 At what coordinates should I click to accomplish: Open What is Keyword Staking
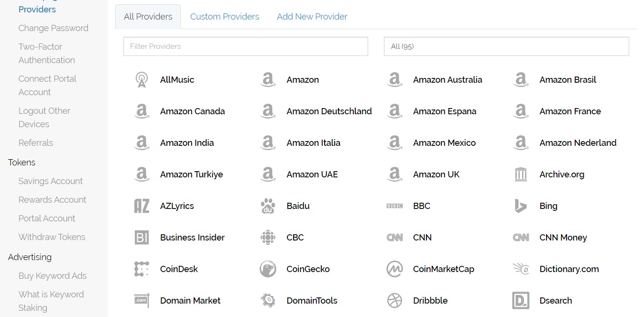pos(51,301)
